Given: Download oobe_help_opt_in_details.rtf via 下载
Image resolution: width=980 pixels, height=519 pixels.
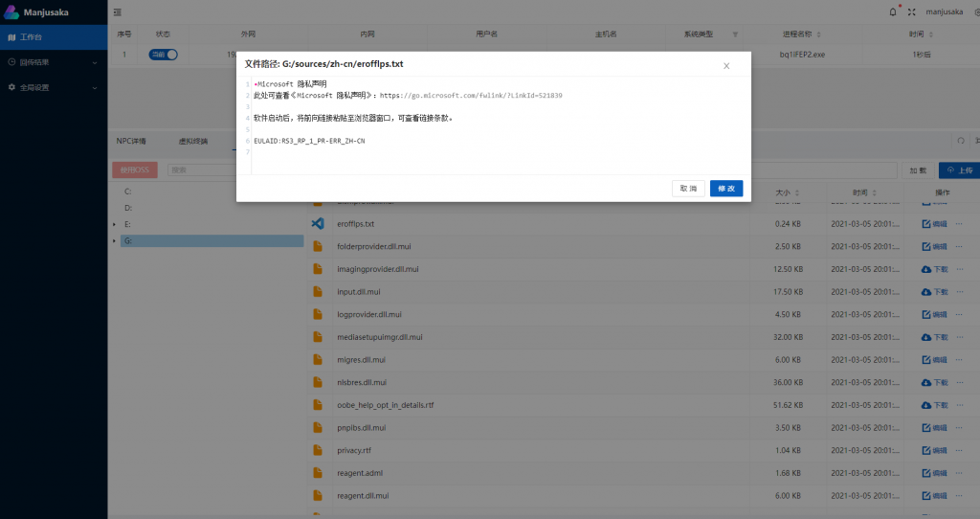Looking at the screenshot, I should (x=934, y=405).
